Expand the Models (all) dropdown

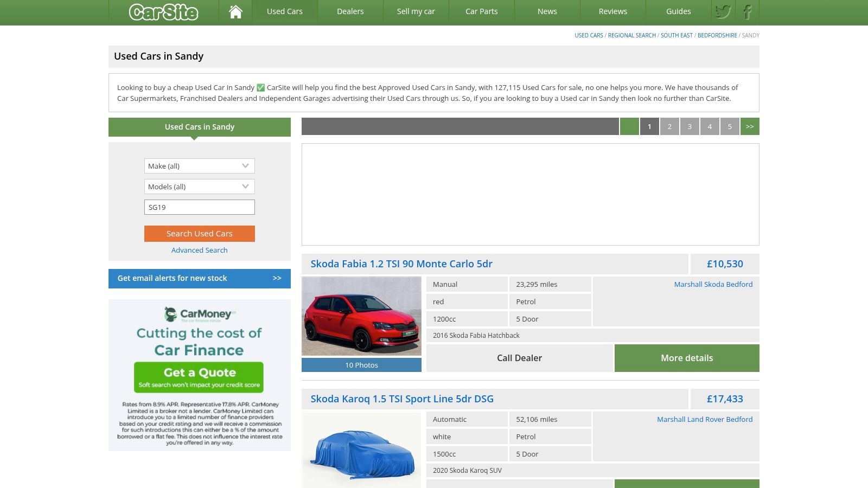click(x=199, y=187)
